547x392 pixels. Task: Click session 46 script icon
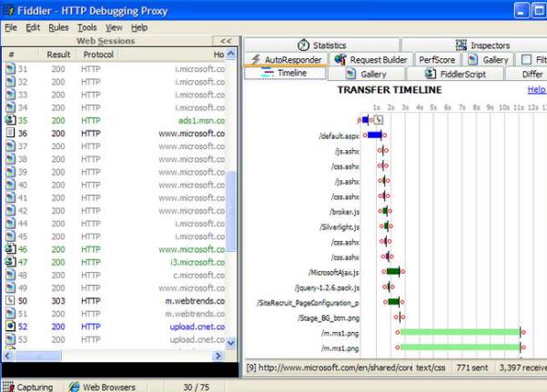(10, 249)
